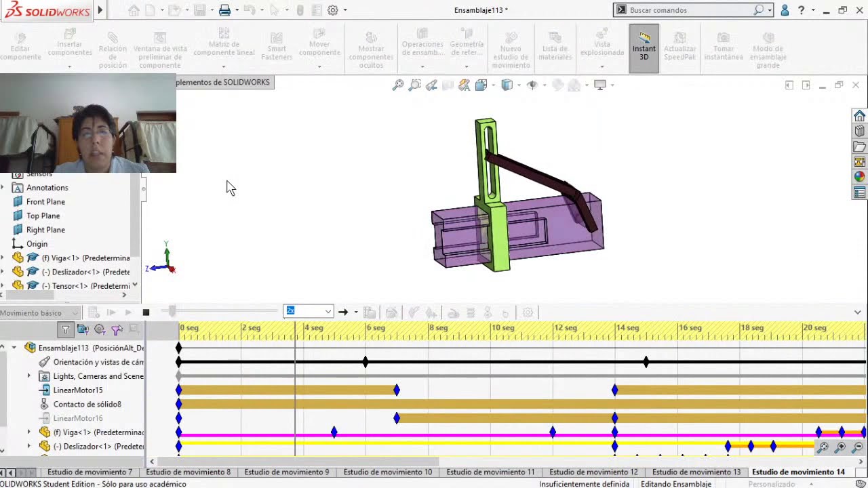
Task: Open the view settings monitor dropdown arrow
Action: click(x=612, y=85)
